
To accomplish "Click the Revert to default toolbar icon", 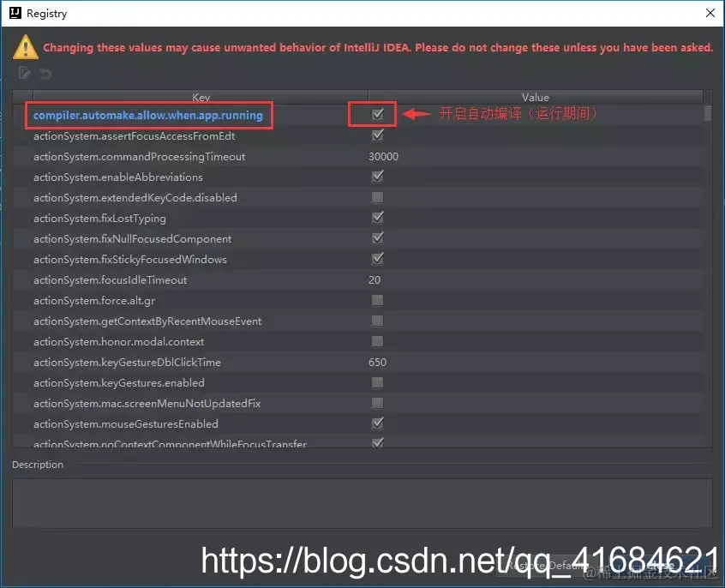I will (45, 73).
